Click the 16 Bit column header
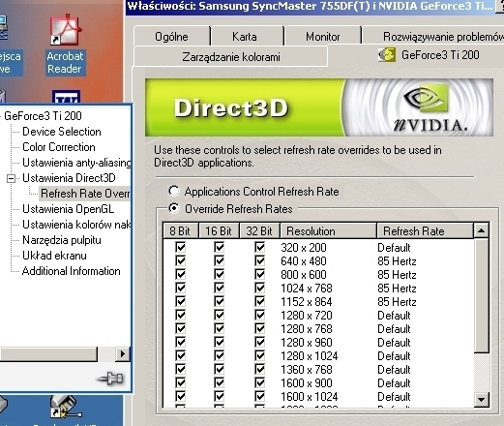 click(x=219, y=231)
